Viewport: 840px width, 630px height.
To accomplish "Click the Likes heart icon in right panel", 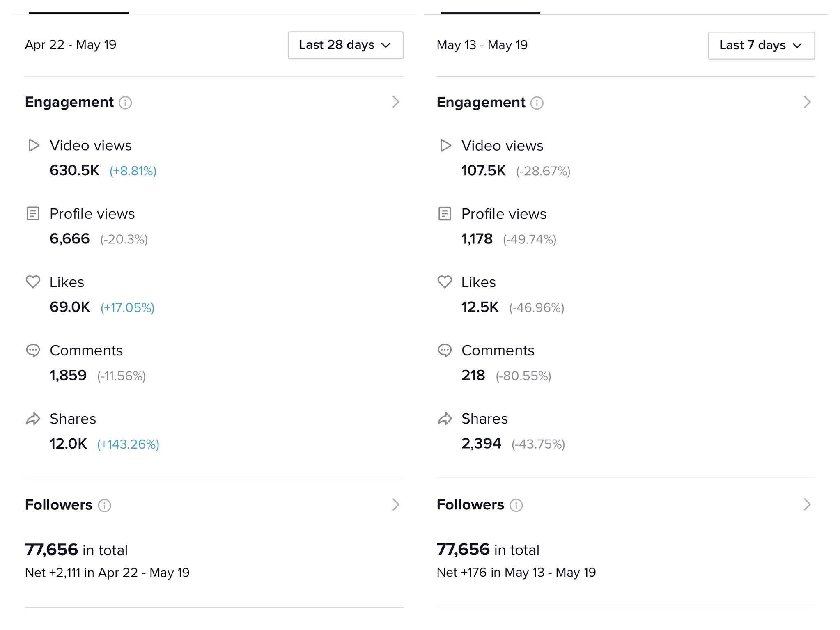I will (x=445, y=282).
